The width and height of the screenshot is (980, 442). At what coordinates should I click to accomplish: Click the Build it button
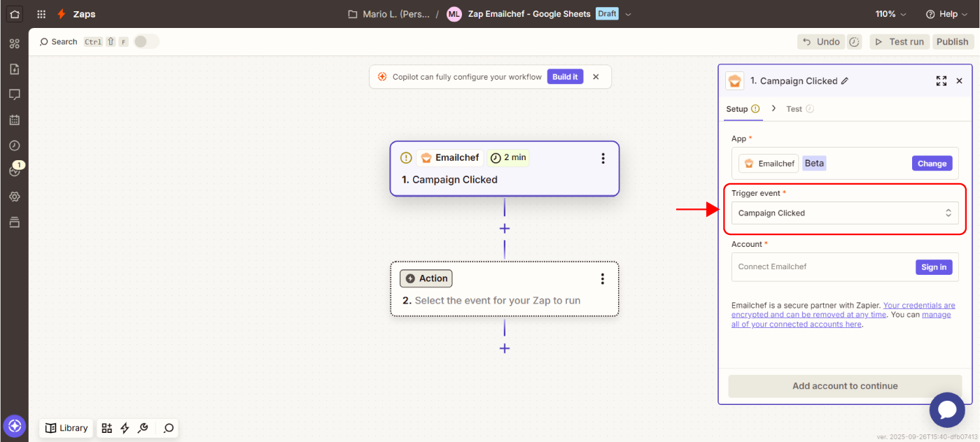565,77
